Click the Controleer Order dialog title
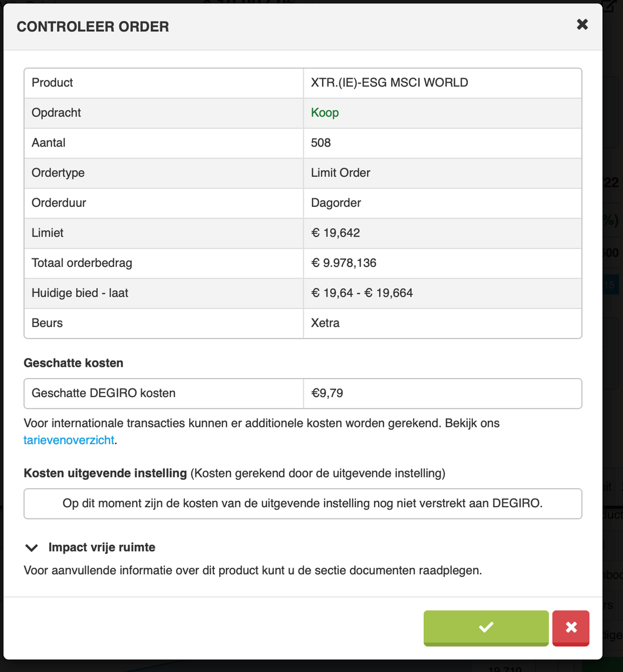The height and width of the screenshot is (672, 623). click(93, 26)
